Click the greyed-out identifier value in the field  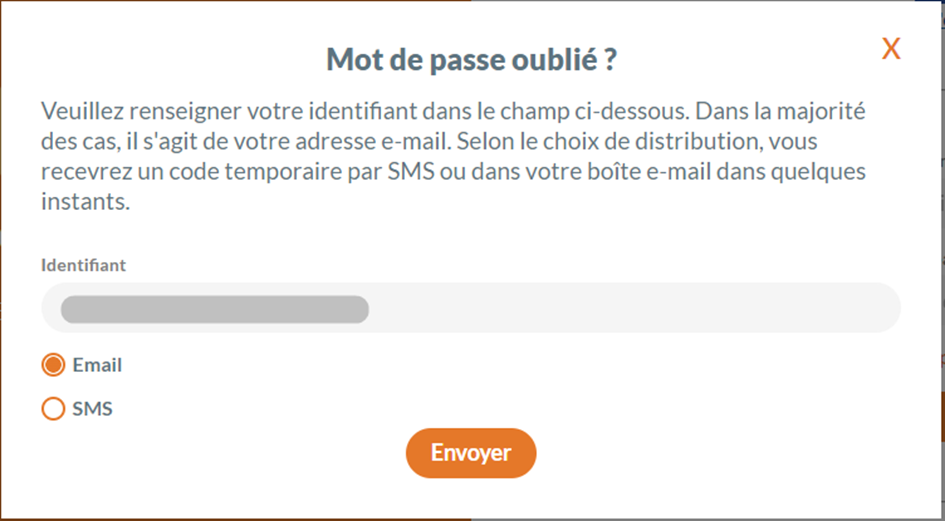[214, 309]
